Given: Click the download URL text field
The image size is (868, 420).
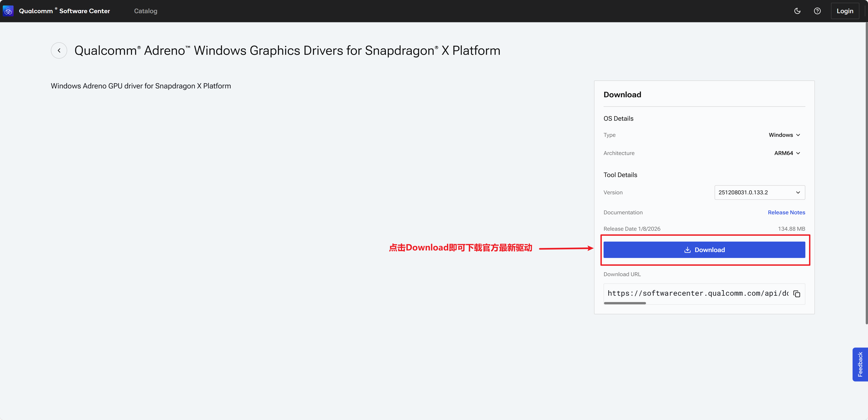Looking at the screenshot, I should pos(698,293).
